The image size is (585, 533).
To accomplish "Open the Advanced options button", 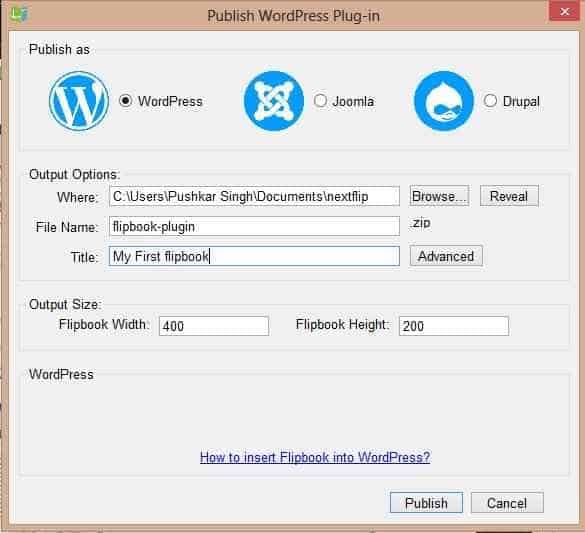I will coord(446,256).
